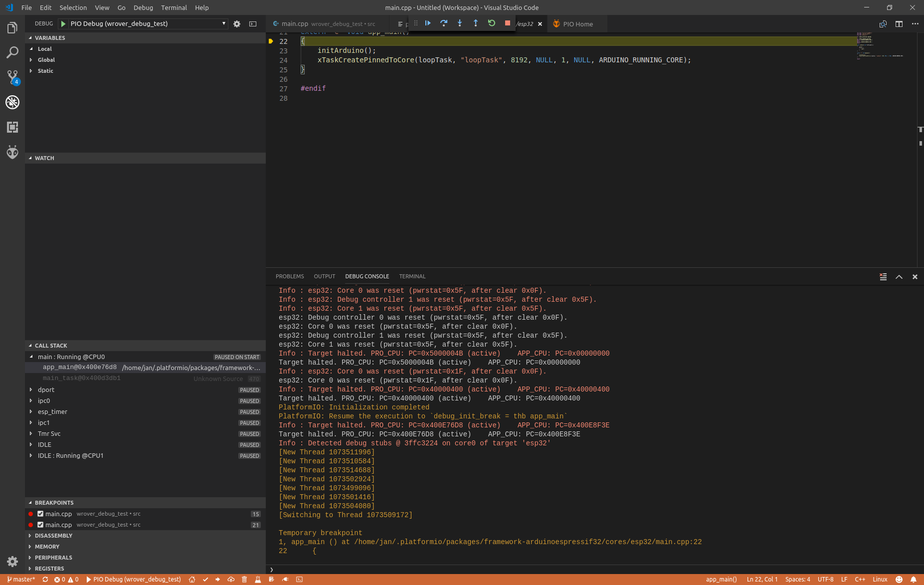Click Step Out in the debug toolbar

coord(476,23)
